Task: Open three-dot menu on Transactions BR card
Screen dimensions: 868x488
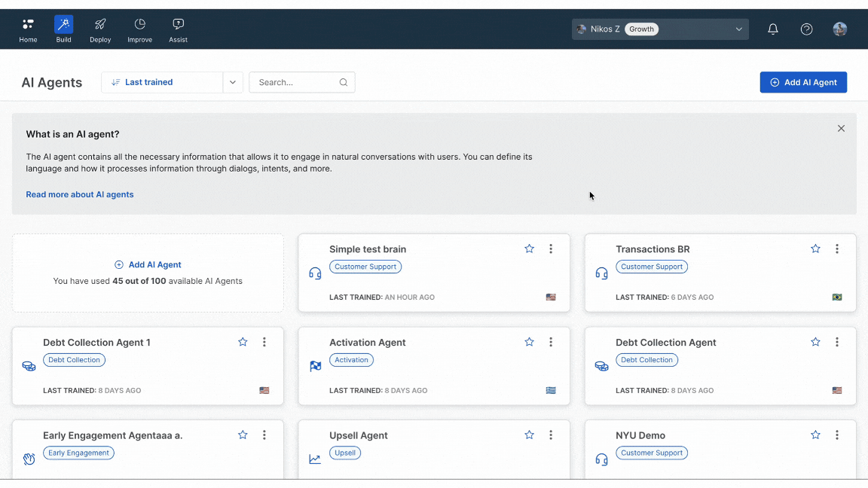Action: [837, 249]
